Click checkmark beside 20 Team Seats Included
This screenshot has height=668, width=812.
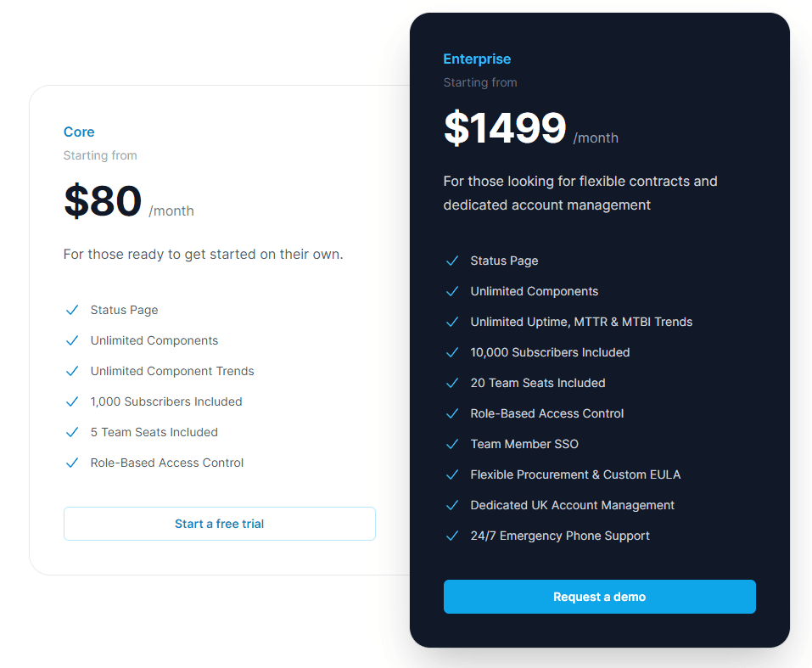tap(452, 383)
